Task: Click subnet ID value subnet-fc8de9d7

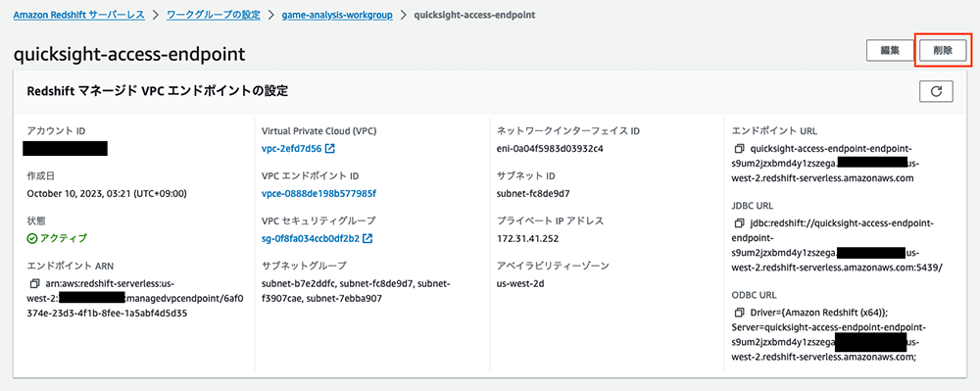Action: click(532, 194)
